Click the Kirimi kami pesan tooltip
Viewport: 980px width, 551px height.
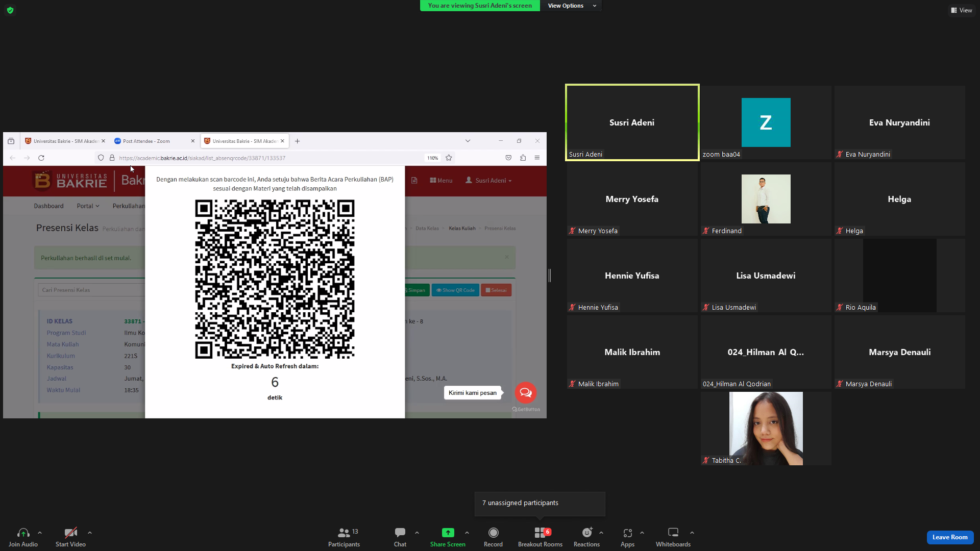click(473, 393)
